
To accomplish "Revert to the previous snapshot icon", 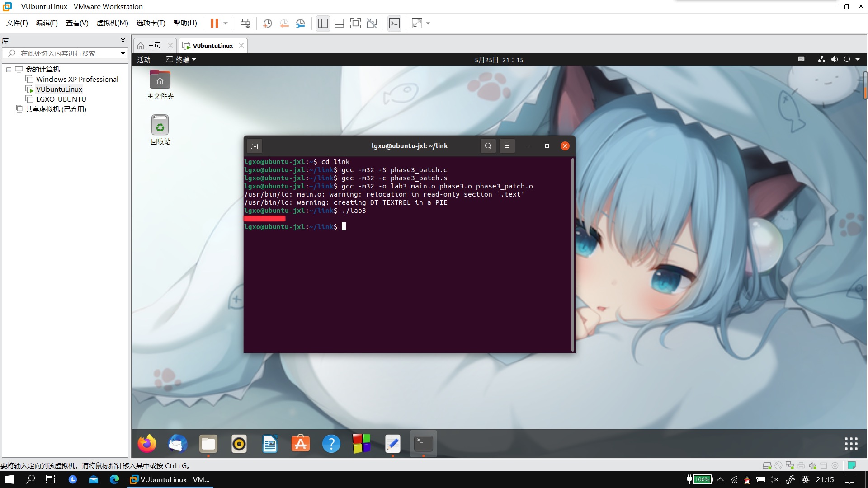I will [284, 23].
